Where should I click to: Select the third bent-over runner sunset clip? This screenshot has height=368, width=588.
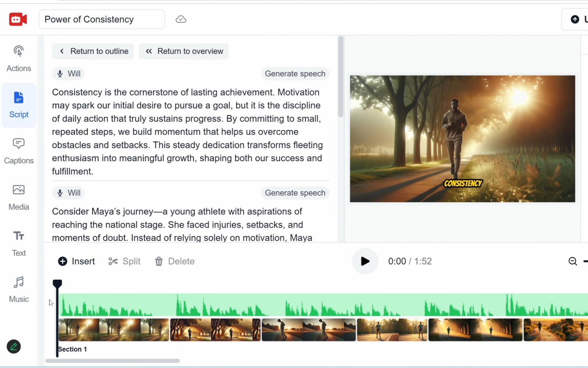tap(309, 330)
